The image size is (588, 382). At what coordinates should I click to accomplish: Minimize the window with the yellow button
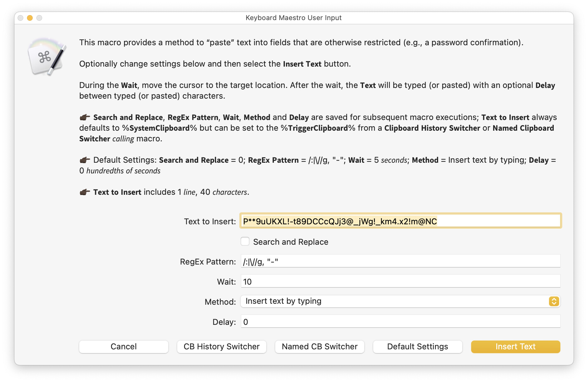pyautogui.click(x=30, y=18)
